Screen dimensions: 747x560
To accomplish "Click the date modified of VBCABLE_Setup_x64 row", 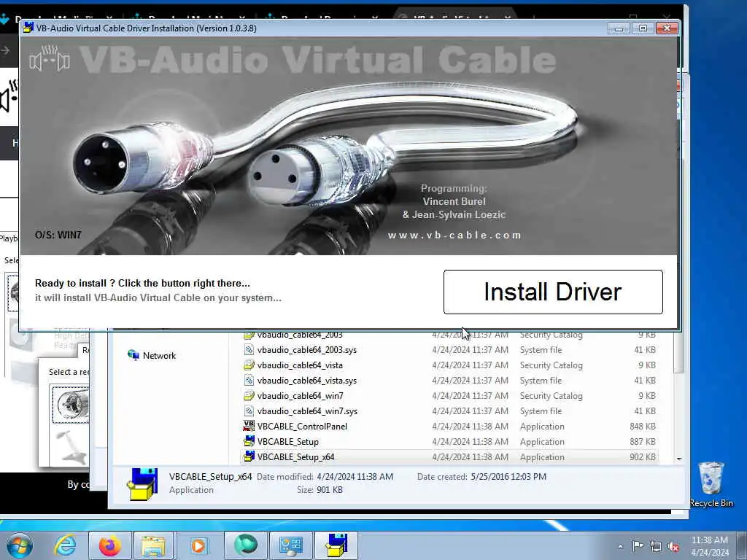I will [x=470, y=456].
